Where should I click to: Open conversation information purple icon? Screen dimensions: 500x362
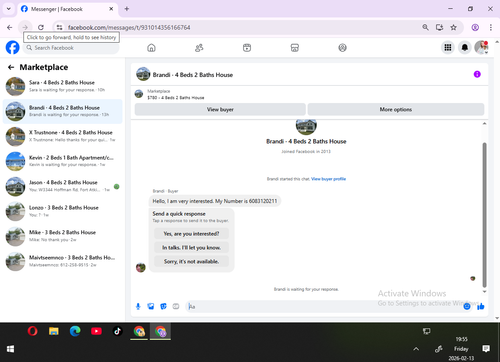[477, 74]
